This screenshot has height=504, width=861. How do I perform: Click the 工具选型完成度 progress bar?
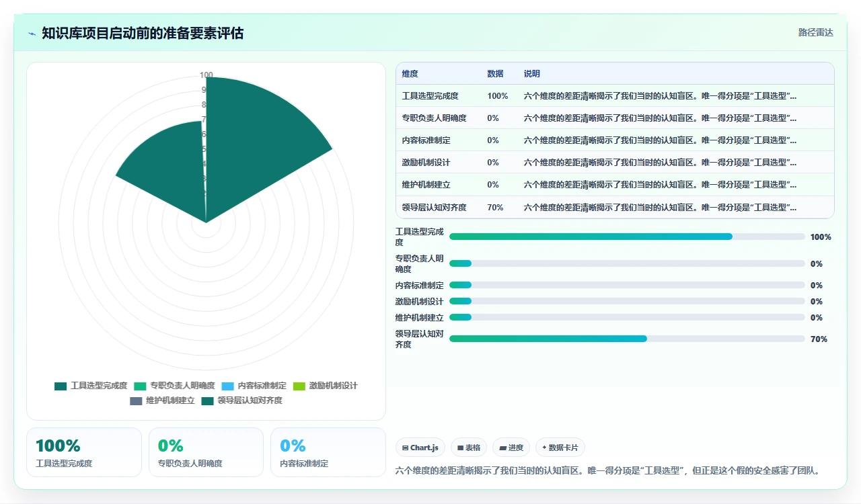pos(627,237)
